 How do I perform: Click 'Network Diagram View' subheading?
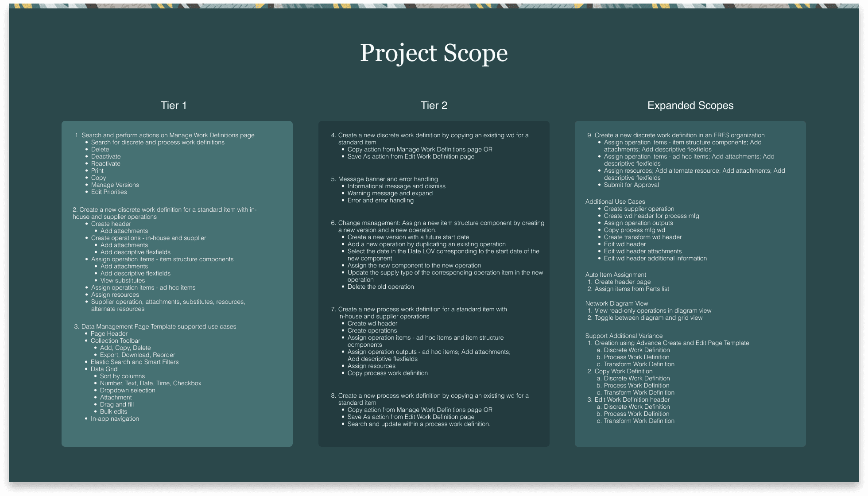(x=616, y=304)
